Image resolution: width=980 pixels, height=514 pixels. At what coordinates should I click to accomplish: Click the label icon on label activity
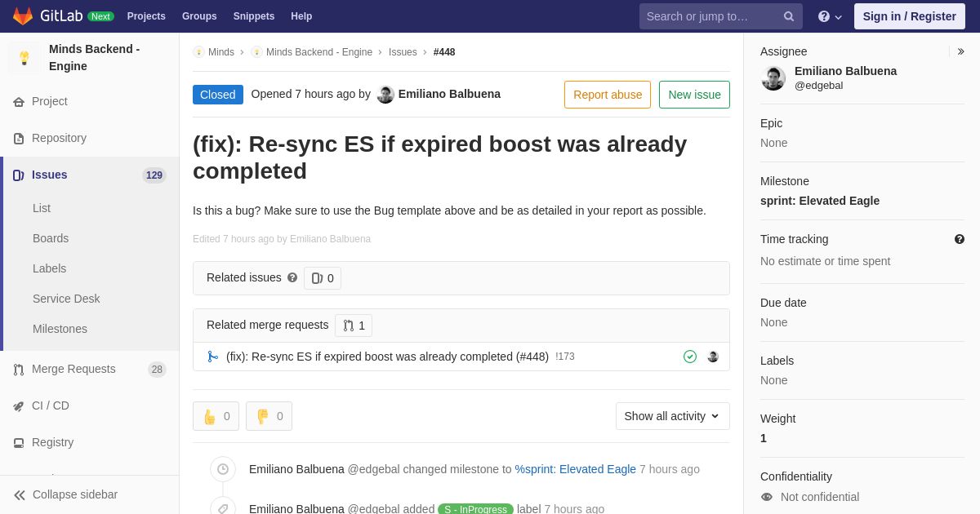pos(223,507)
